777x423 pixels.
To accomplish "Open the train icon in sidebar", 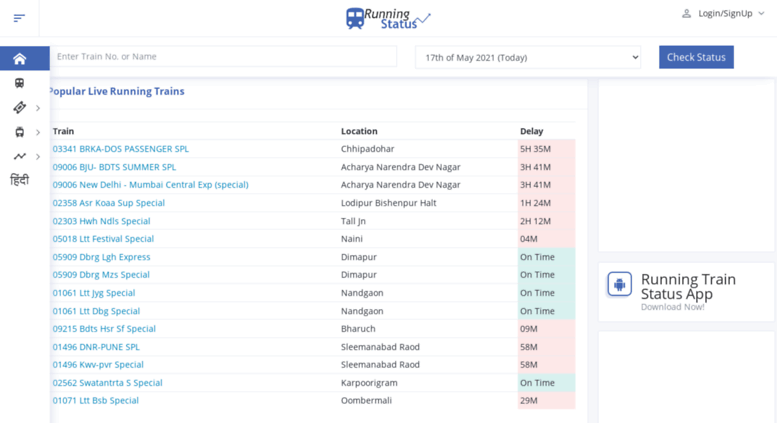I will [x=19, y=83].
